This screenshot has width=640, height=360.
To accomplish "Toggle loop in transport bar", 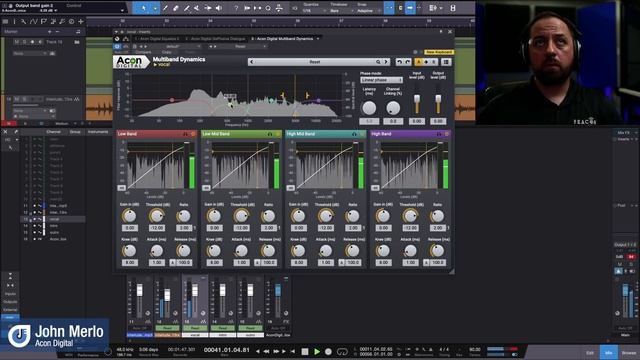I will pos(342,351).
